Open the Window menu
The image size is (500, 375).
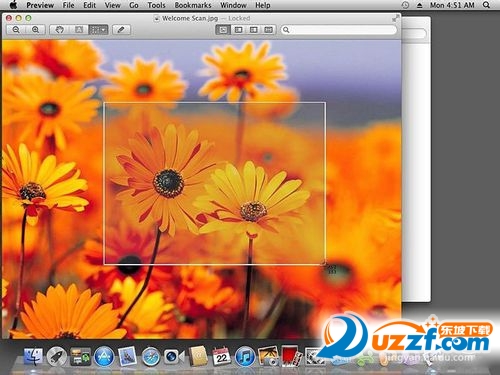coord(233,5)
